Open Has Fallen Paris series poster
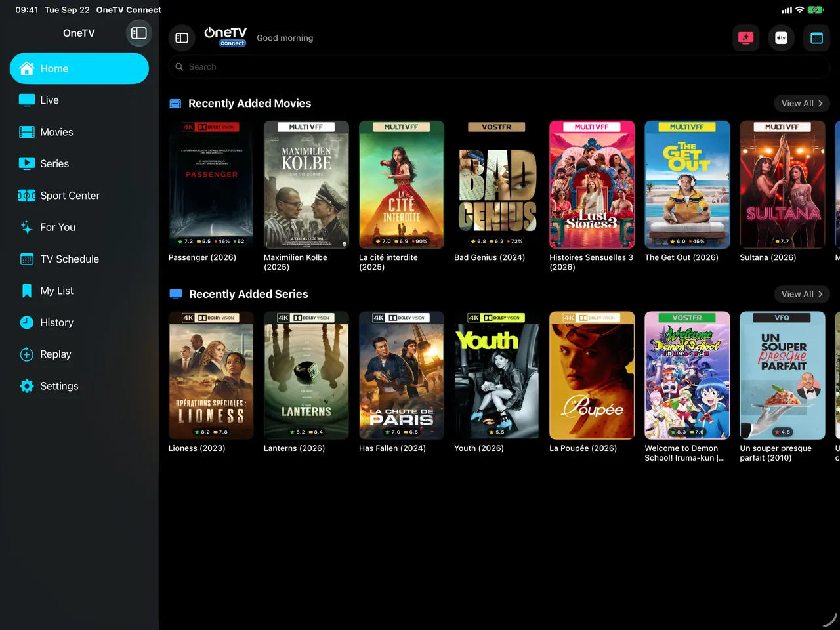Viewport: 840px width, 630px height. (x=402, y=375)
